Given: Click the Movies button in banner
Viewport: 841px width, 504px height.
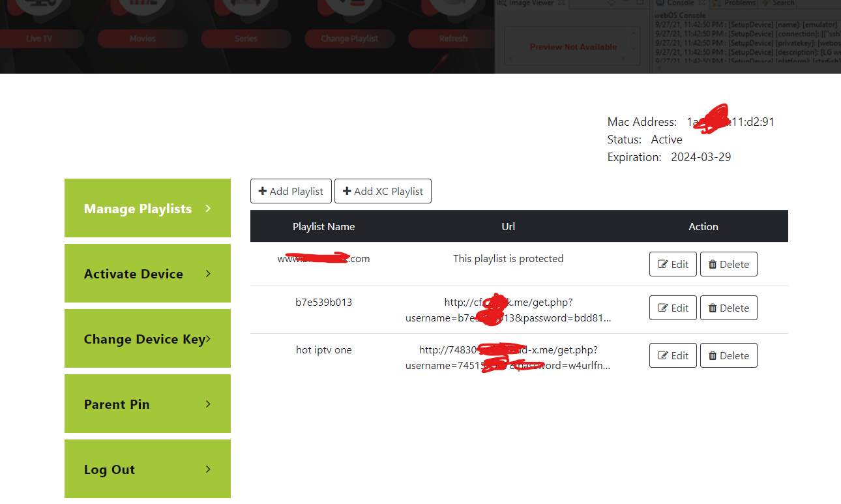Looking at the screenshot, I should (x=143, y=38).
